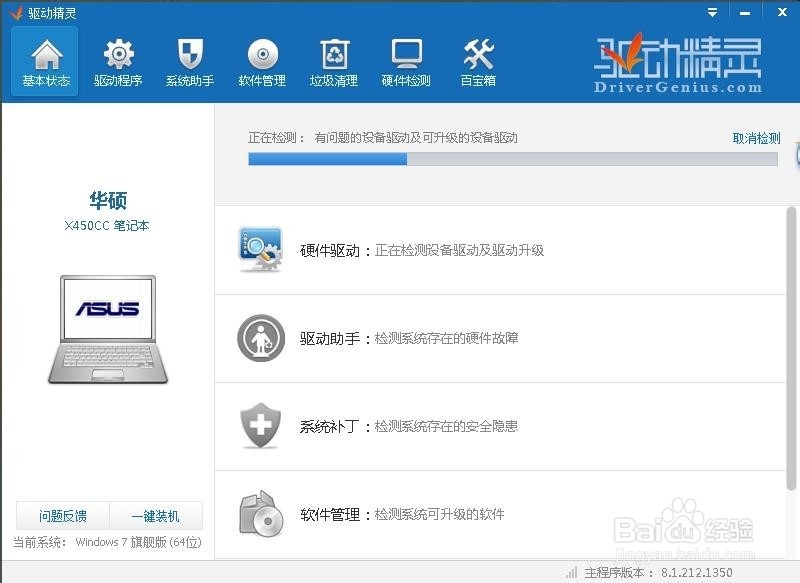
Task: Click the 驱动助手 round icon
Action: [x=261, y=338]
